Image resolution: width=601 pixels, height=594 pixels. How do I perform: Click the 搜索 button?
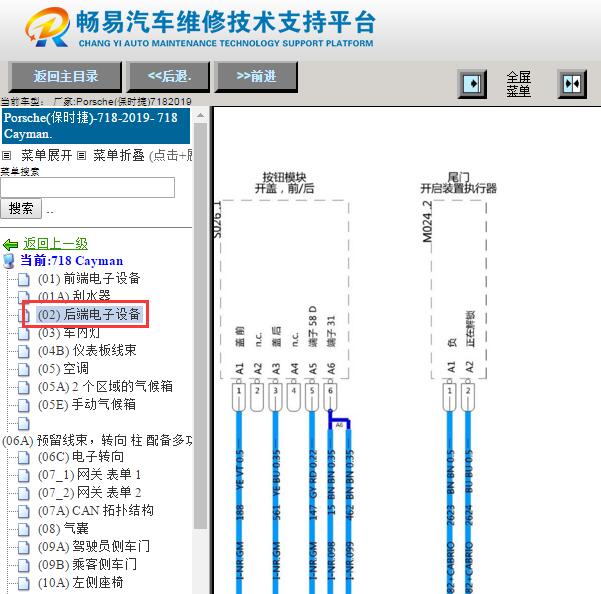point(21,208)
